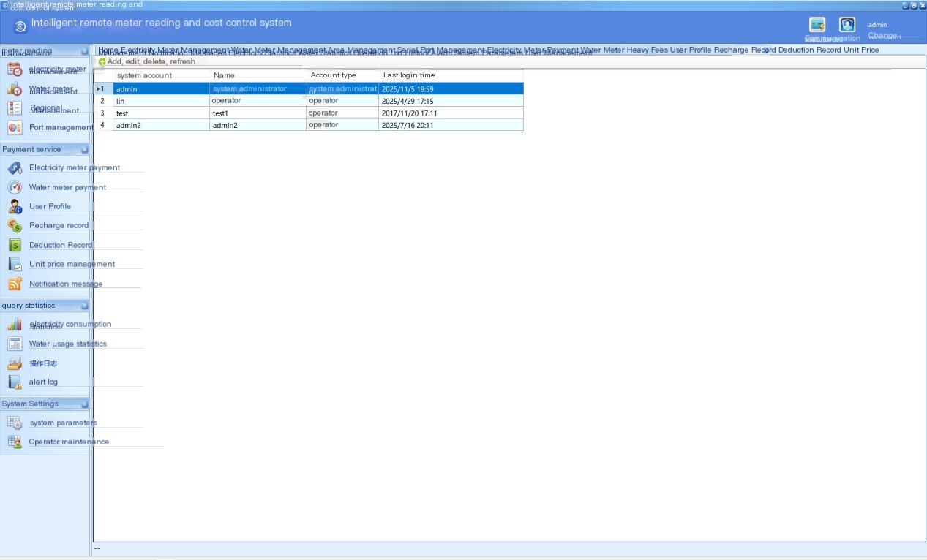Select the lin account row cell
Viewport: 927px width, 560px height.
162,101
